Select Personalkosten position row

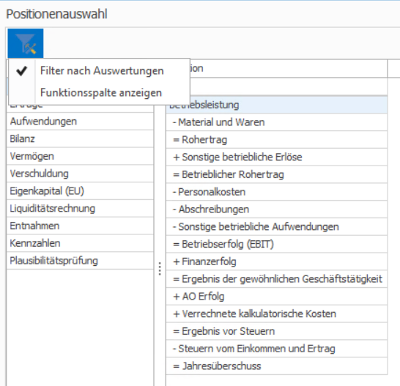277,192
